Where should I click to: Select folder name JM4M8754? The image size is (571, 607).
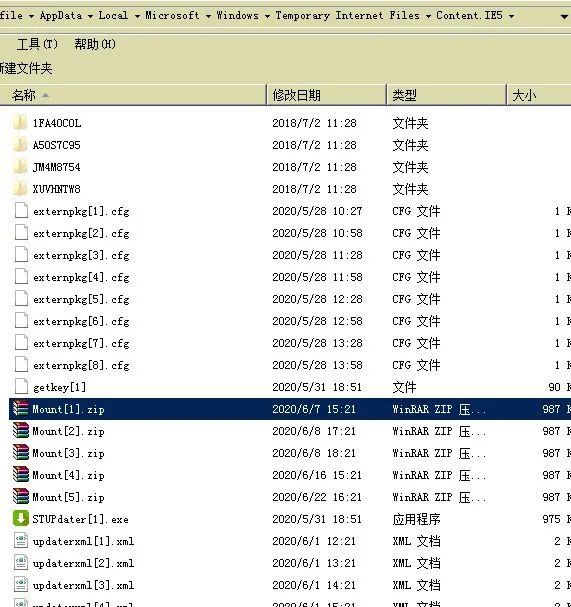click(x=57, y=167)
